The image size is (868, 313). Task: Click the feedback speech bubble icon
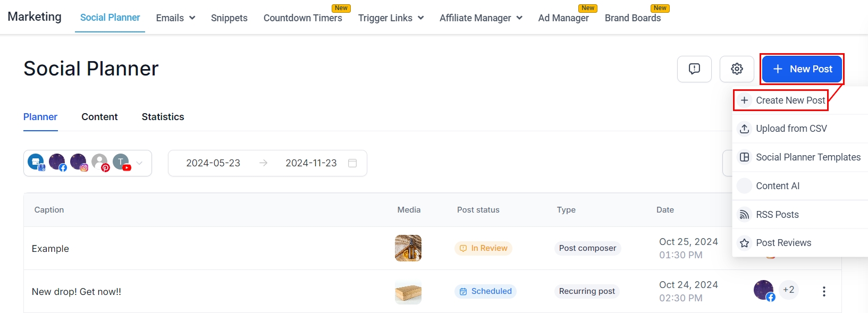[694, 69]
